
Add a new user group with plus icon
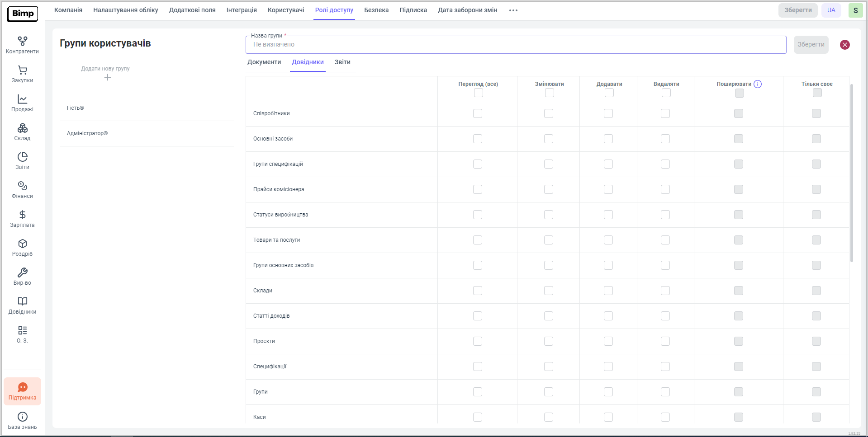107,78
